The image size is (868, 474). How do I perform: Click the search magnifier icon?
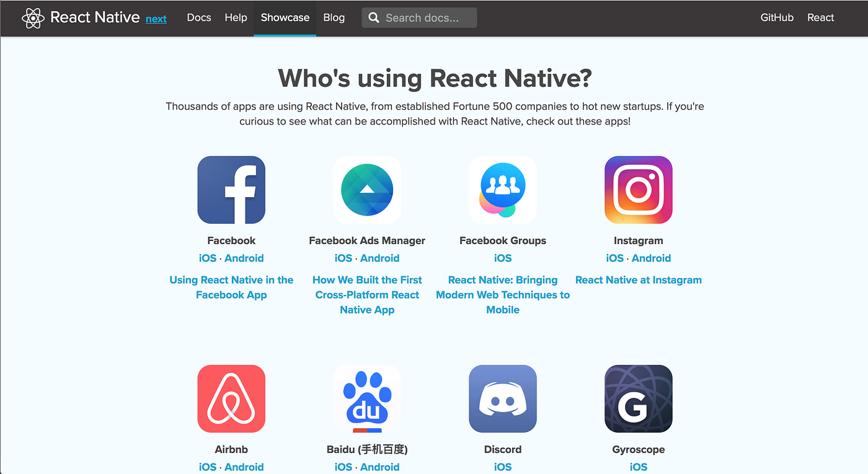(x=373, y=17)
